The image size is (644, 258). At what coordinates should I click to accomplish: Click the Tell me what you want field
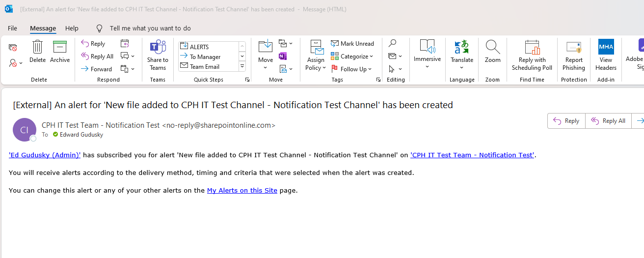[x=150, y=28]
